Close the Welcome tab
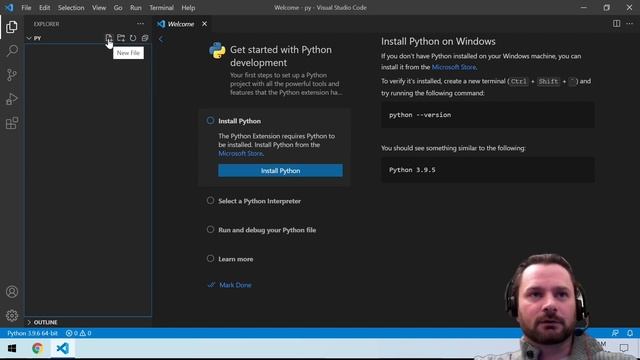Screen dimensions: 640x360 [x=204, y=24]
